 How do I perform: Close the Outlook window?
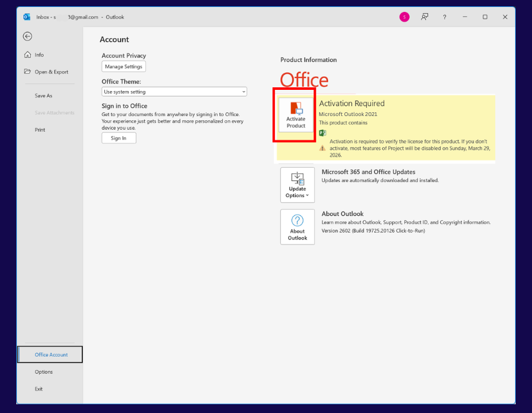[x=505, y=17]
